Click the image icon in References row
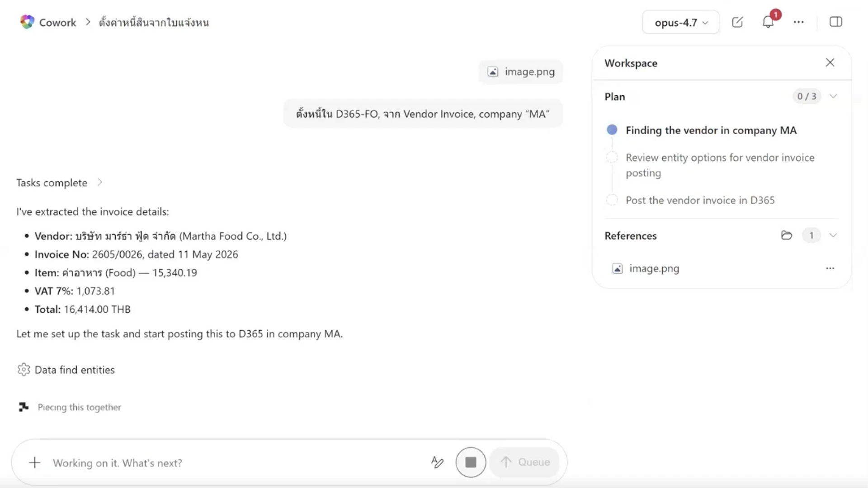This screenshot has width=868, height=488. point(617,268)
